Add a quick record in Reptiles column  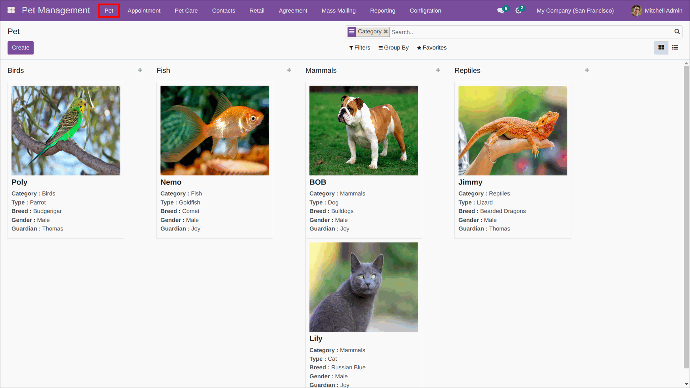[x=587, y=70]
